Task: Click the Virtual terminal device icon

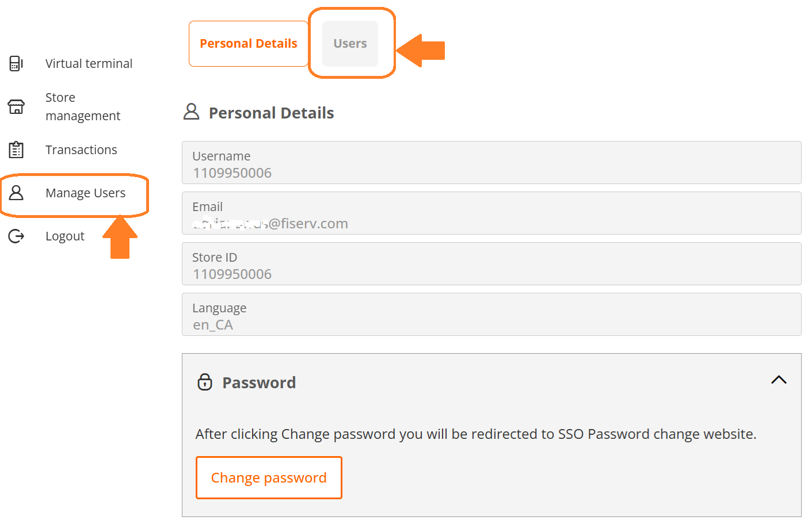Action: click(16, 63)
